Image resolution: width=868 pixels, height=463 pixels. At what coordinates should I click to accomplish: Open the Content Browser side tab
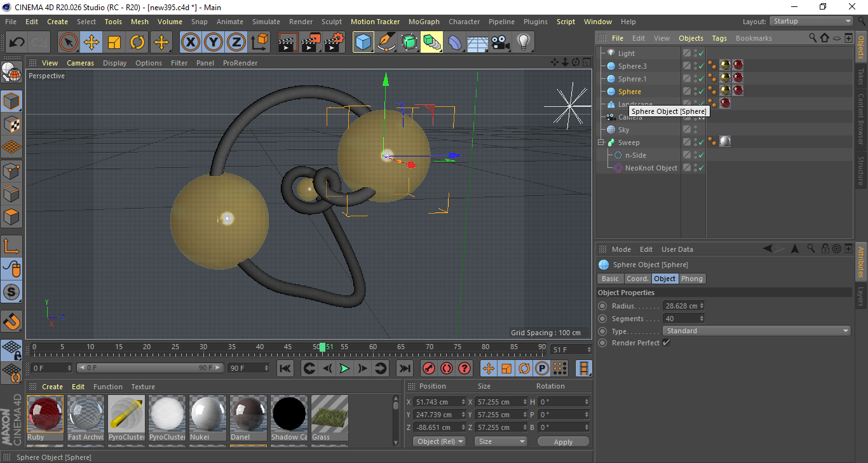coord(861,119)
